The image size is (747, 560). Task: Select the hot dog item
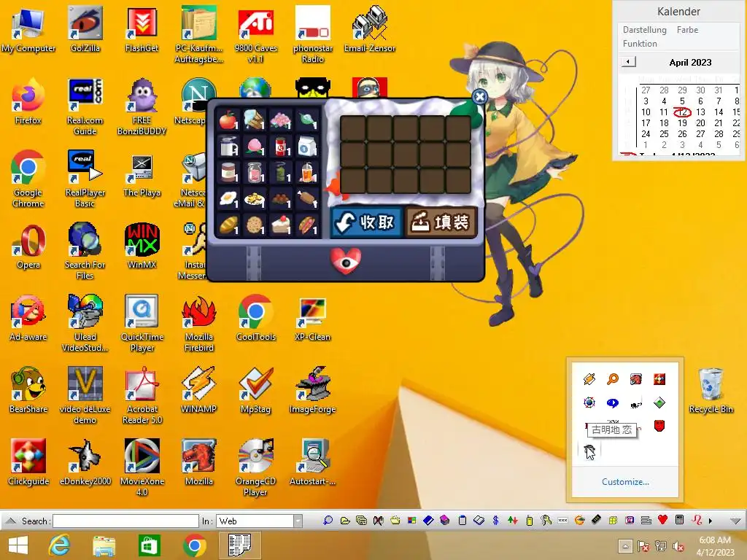(307, 225)
